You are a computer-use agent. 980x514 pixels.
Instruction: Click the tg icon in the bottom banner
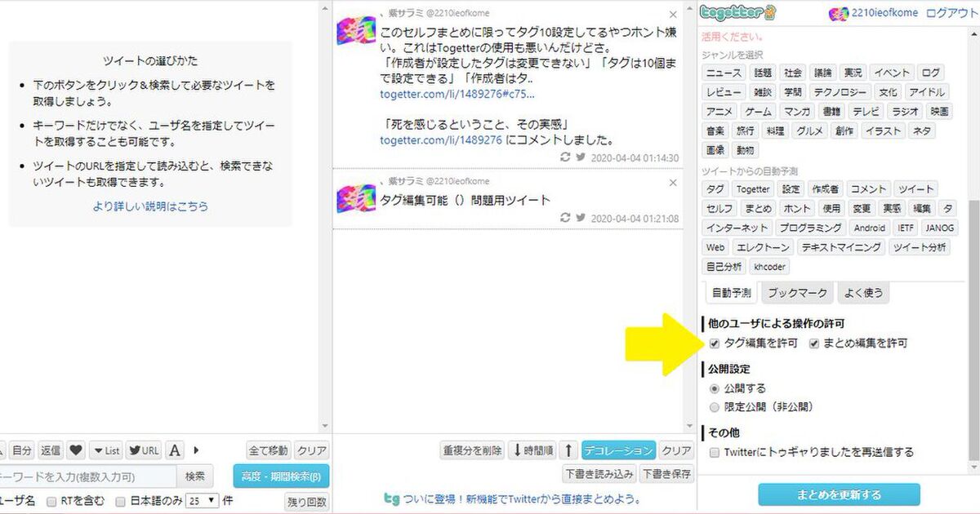pos(392,498)
